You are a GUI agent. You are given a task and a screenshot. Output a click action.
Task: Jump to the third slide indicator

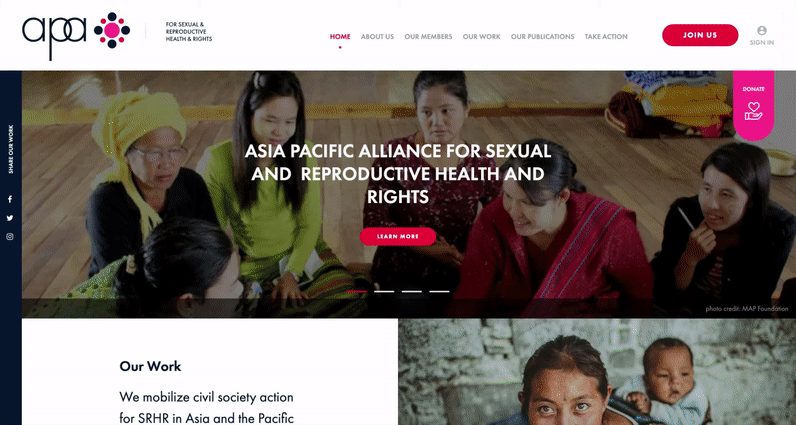412,291
